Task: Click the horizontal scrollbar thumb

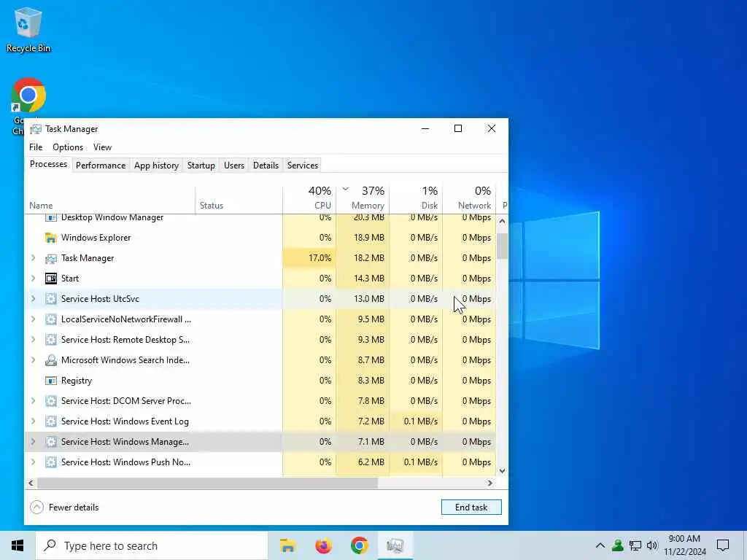Action: (207, 483)
